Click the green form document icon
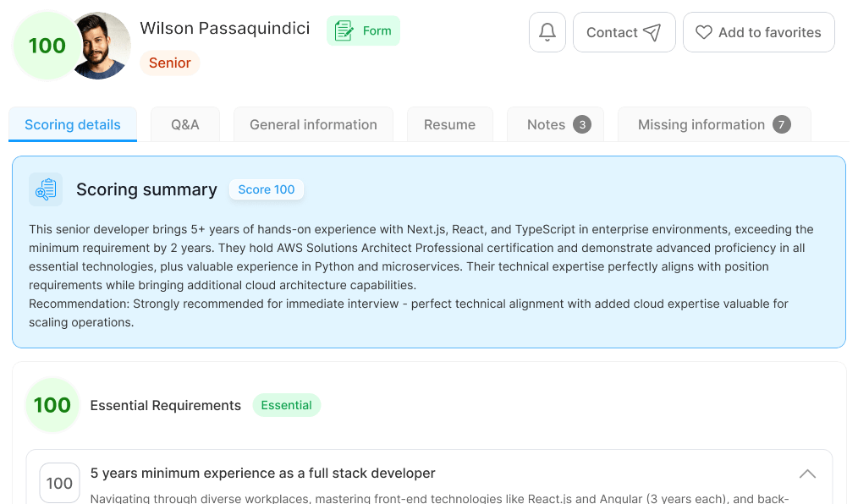Viewport: 858px width, 504px height. coord(344,30)
